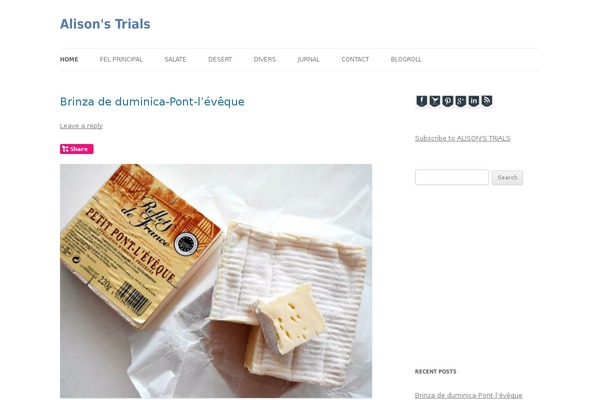
Task: Click the Pont-l'évêque cheese photo
Action: tap(216, 281)
